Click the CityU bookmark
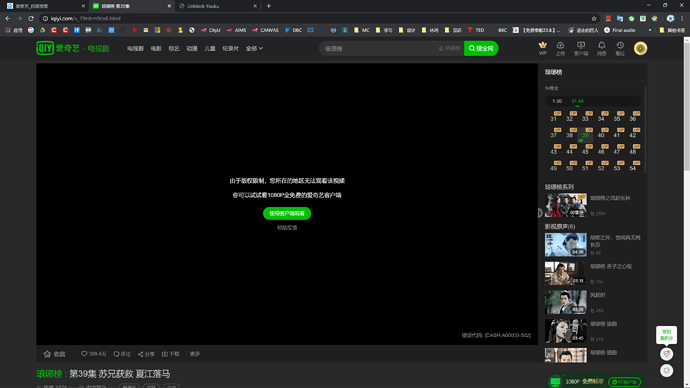Viewport: 690px width, 388px height. [210, 30]
